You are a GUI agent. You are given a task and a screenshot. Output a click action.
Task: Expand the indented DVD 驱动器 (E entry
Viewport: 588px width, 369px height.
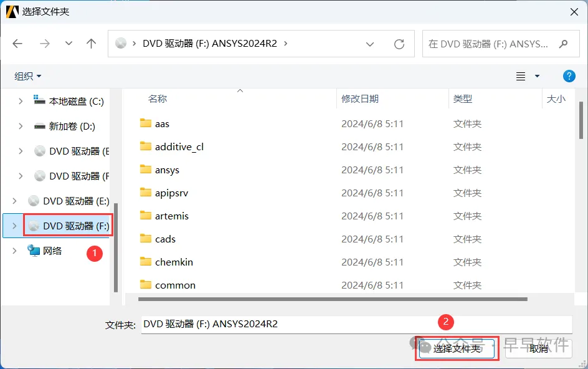21,151
